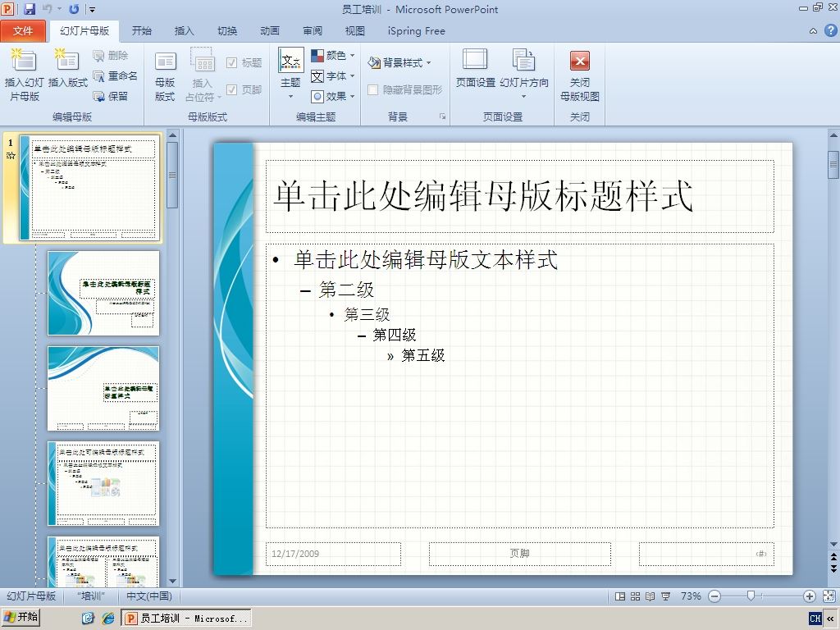Image resolution: width=840 pixels, height=630 pixels.
Task: Click 关闭母版视图 close master view button
Action: 580,75
